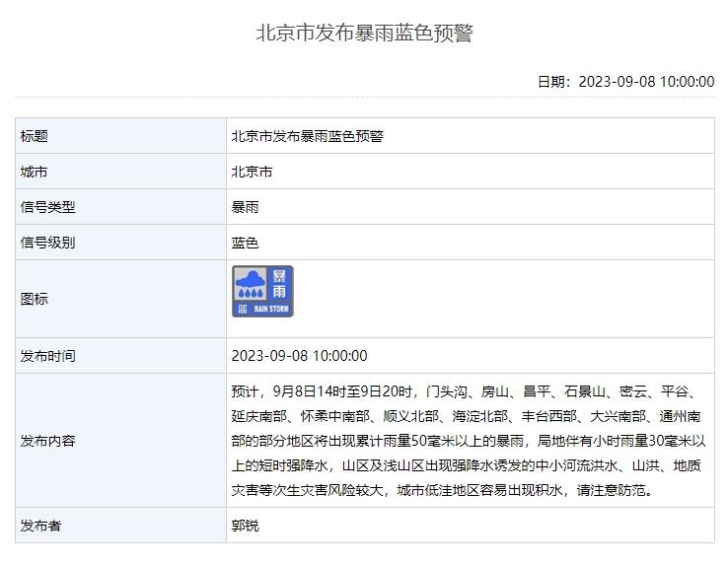Click the publisher name 郭锐
The image size is (728, 565).
pyautogui.click(x=245, y=526)
